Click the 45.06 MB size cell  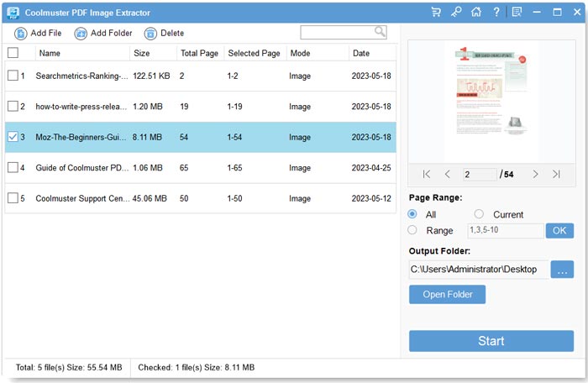tap(150, 198)
